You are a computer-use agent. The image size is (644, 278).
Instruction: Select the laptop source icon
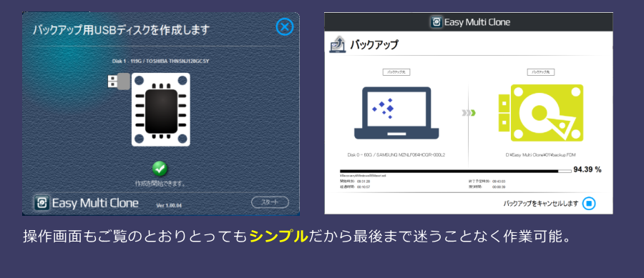coord(396,113)
